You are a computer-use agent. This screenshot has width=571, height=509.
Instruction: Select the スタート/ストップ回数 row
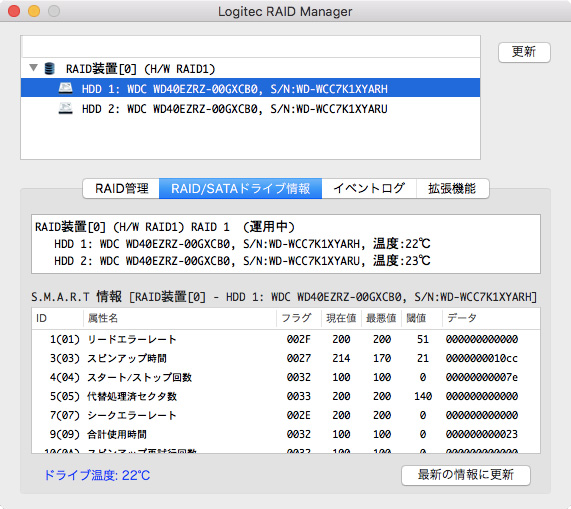pyautogui.click(x=286, y=377)
